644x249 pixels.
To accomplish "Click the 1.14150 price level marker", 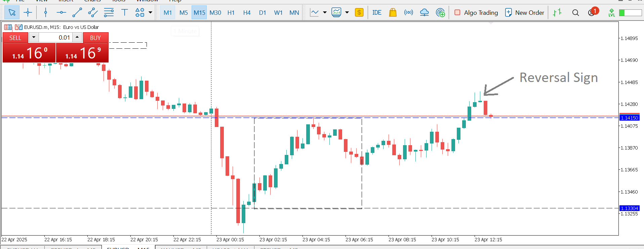I will pos(629,118).
